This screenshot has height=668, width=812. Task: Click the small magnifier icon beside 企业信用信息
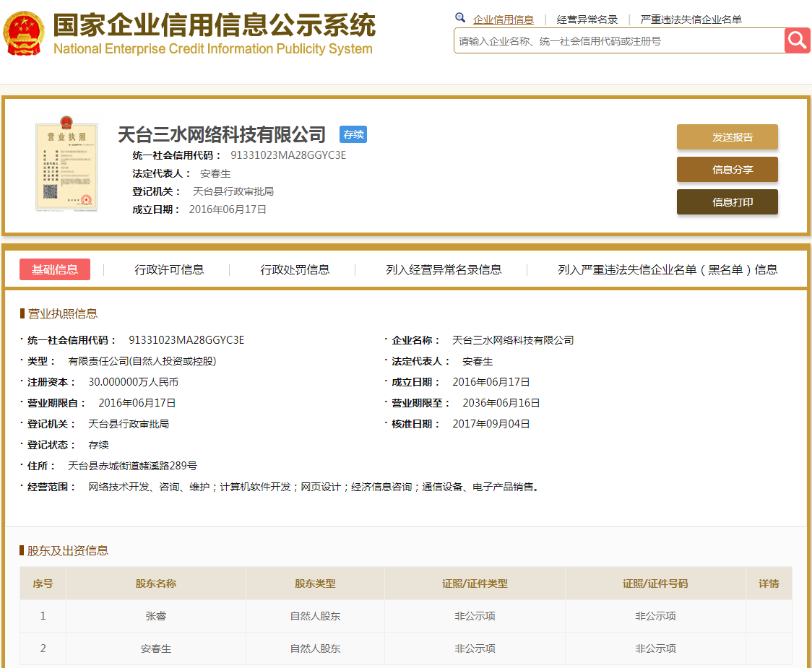[460, 18]
